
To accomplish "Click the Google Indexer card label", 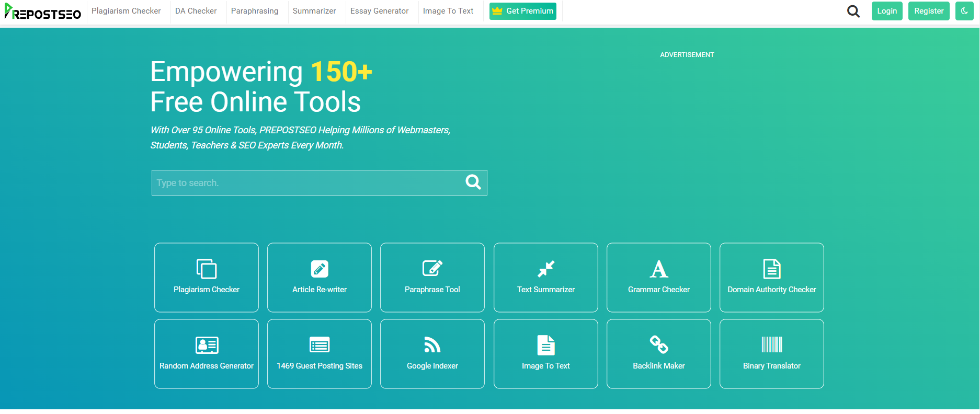I will pyautogui.click(x=432, y=366).
